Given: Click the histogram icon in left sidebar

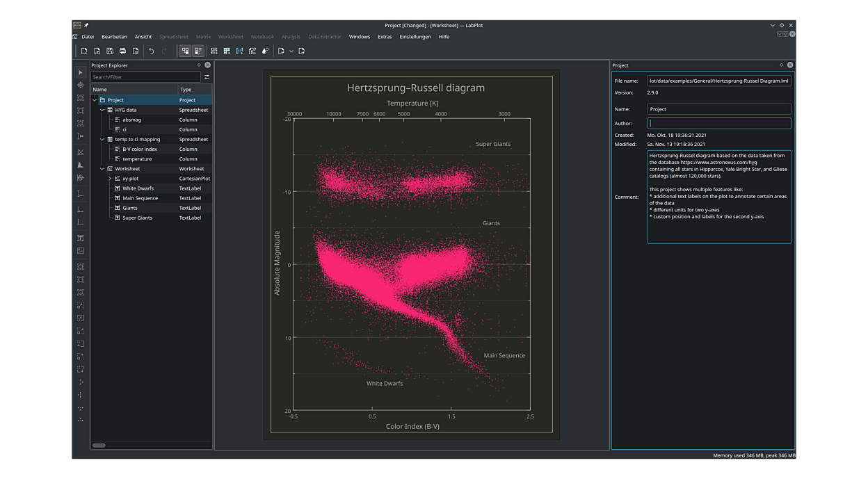Looking at the screenshot, I should (x=81, y=165).
